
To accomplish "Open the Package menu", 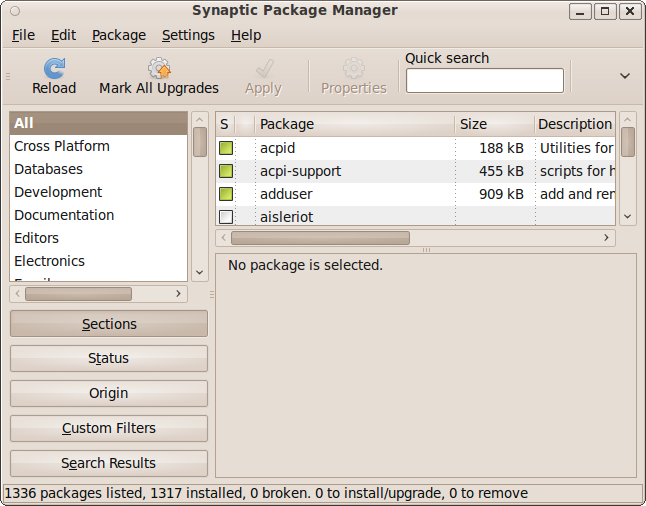I will (119, 35).
